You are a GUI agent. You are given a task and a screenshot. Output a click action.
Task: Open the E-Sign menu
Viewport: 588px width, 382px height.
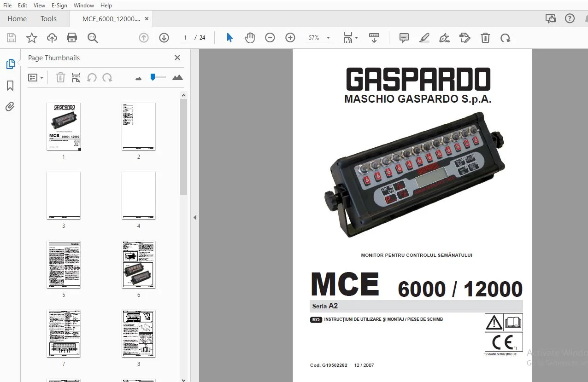[x=59, y=6]
